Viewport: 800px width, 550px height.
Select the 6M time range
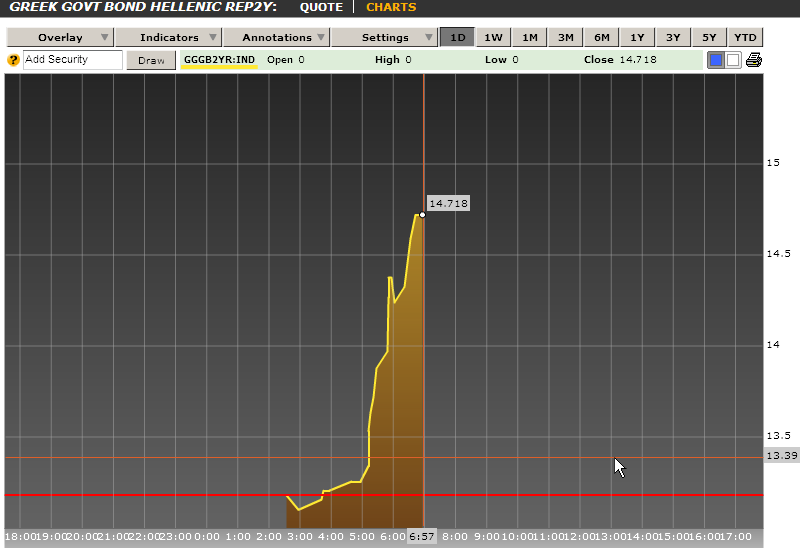click(x=602, y=37)
